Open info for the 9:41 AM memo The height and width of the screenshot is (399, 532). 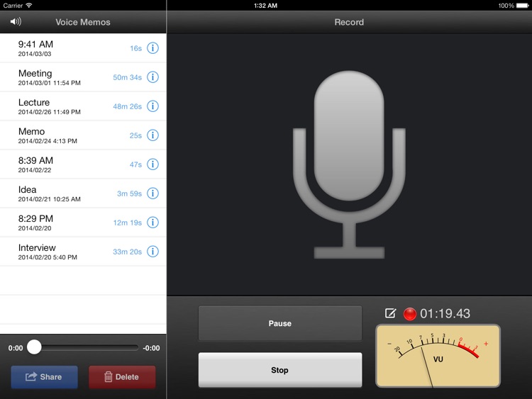[x=153, y=47]
